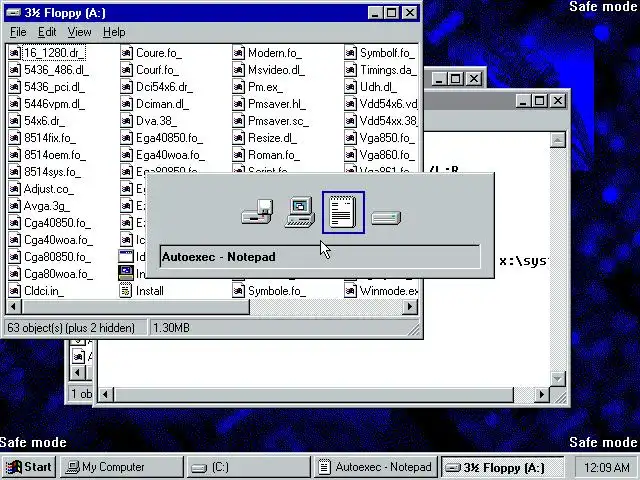Click right arrow of Floppy window horizontal scrollbar

410,307
